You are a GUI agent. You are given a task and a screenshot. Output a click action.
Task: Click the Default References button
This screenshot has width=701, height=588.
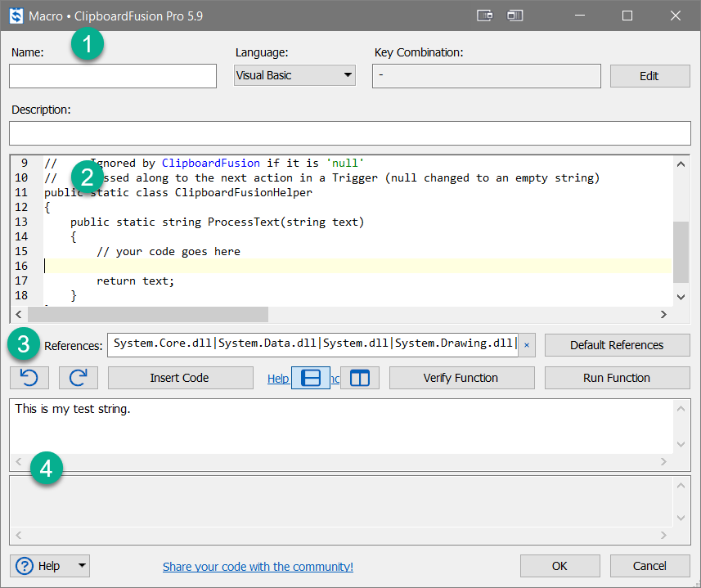point(617,345)
